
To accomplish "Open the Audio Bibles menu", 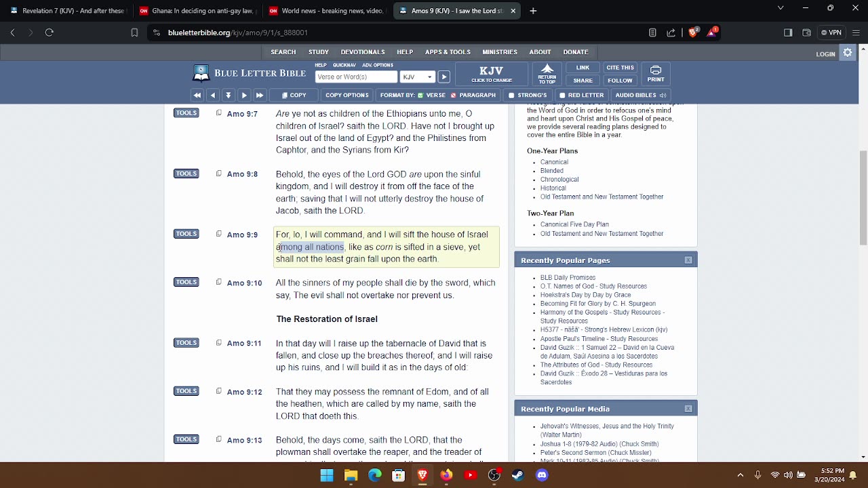I will [x=640, y=95].
